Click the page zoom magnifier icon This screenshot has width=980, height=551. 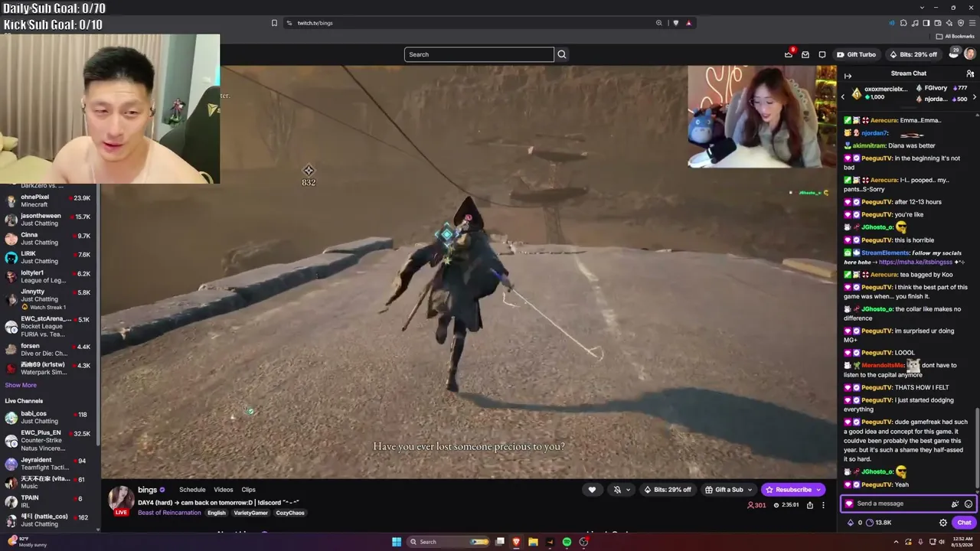(658, 23)
